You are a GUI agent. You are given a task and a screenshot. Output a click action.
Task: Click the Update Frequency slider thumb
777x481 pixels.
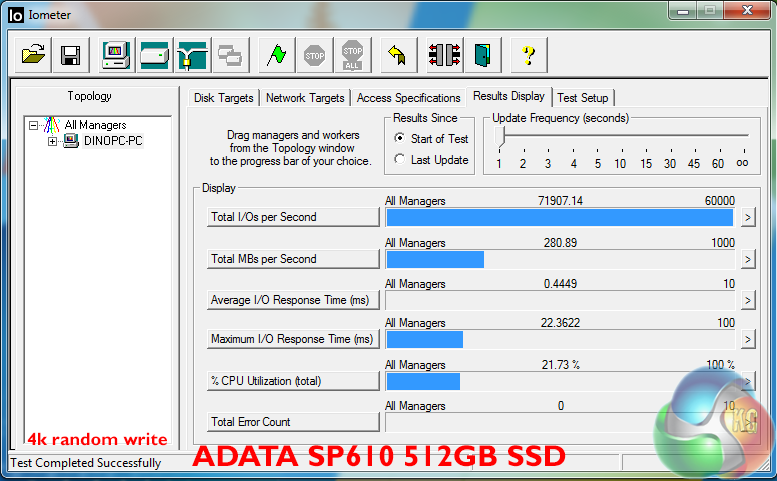(x=500, y=137)
